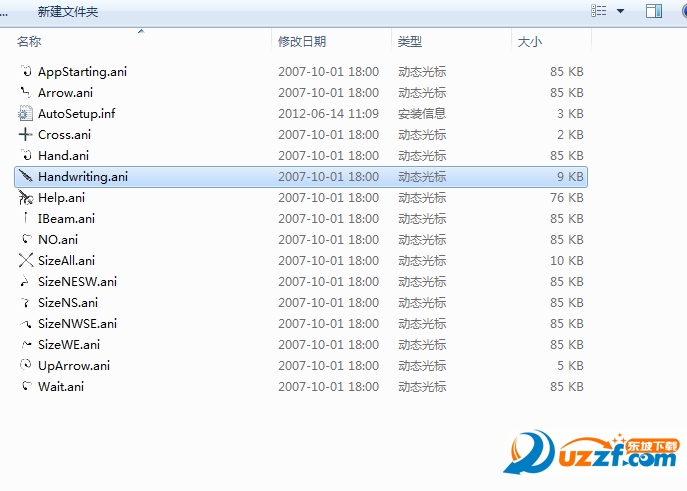
Task: Select the file name Cross.ani
Action: tap(64, 134)
